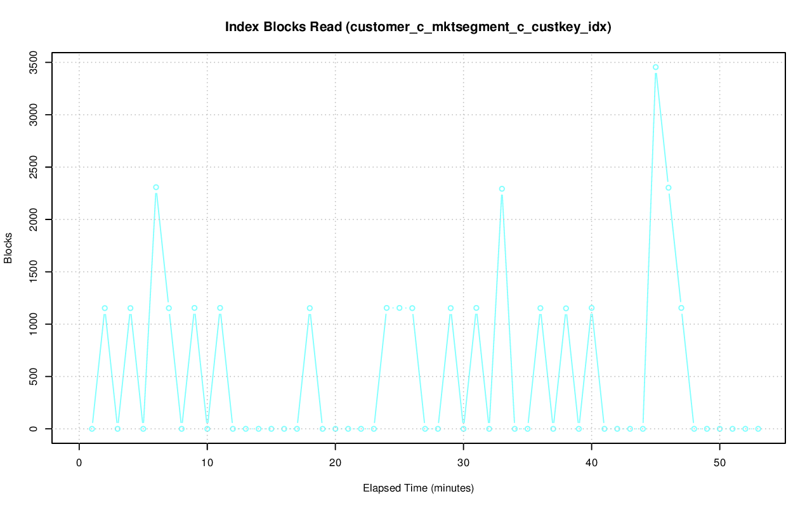
Task: Select the first data point at minute 1
Action: pos(92,429)
